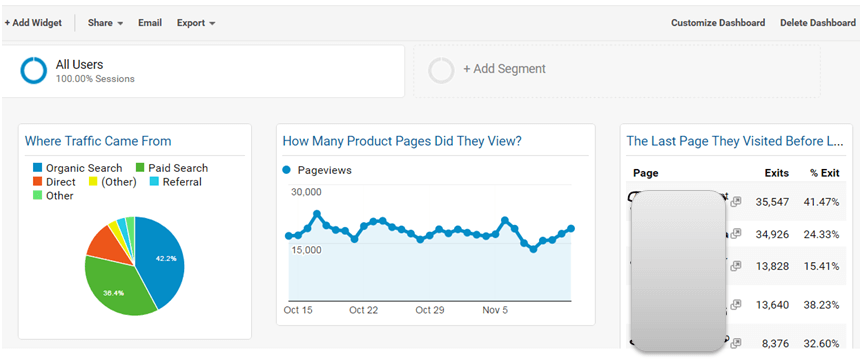
Task: Open external link icon beside 35,547 exits
Action: click(x=735, y=202)
